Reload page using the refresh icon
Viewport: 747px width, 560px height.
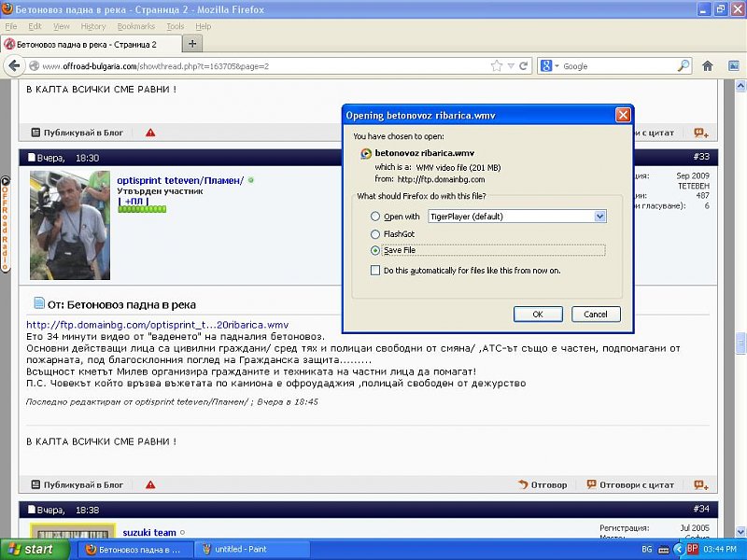pyautogui.click(x=524, y=66)
